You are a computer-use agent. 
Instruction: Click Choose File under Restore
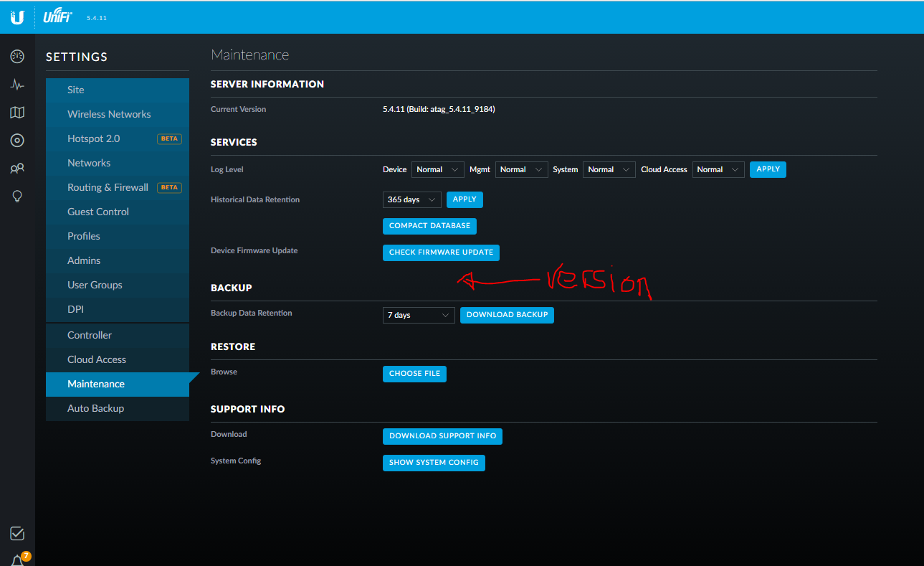414,374
